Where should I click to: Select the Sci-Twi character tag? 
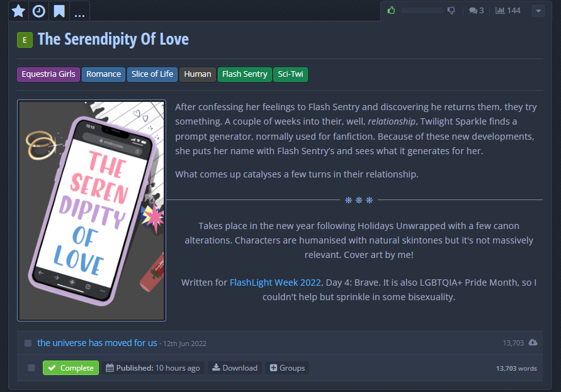click(x=290, y=74)
